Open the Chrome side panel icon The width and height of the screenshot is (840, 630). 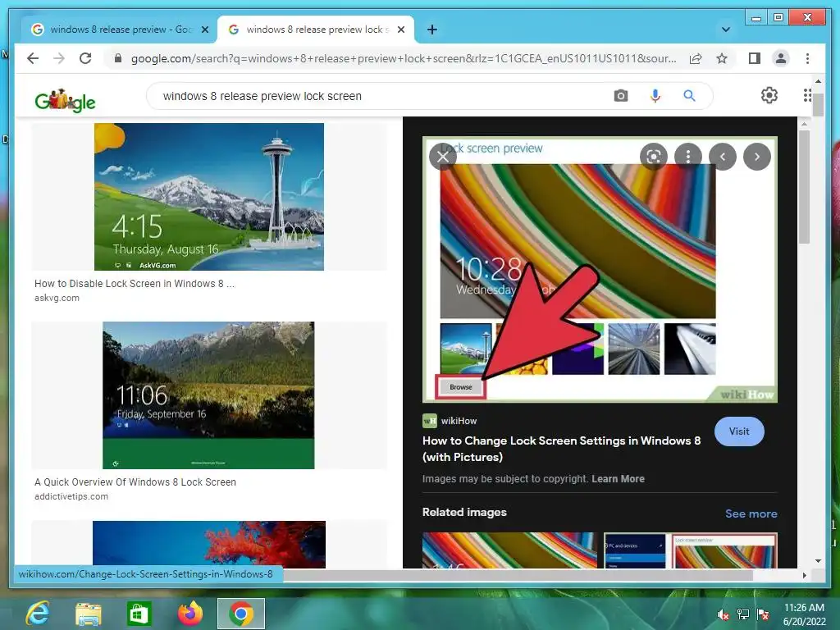755,58
